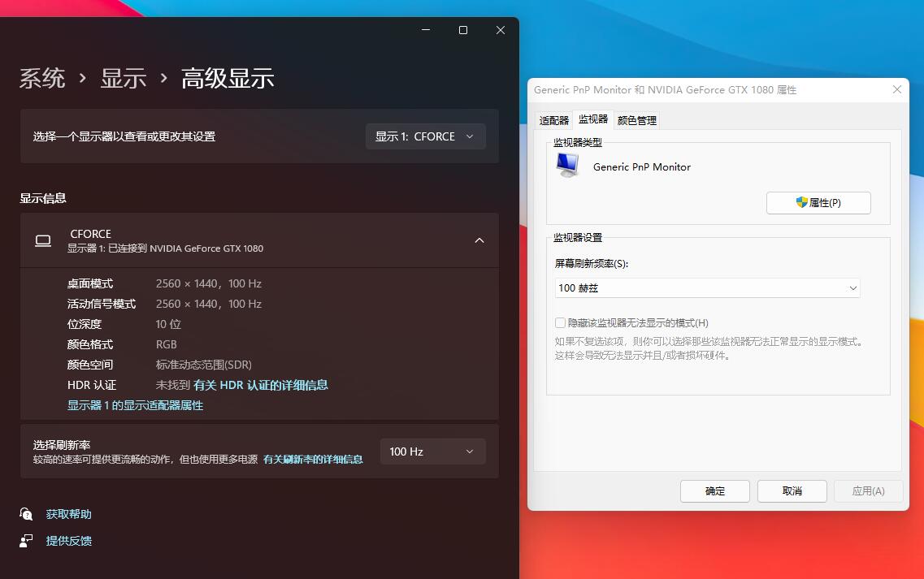Click the 取消 button
Image resolution: width=924 pixels, height=579 pixels.
click(x=792, y=490)
